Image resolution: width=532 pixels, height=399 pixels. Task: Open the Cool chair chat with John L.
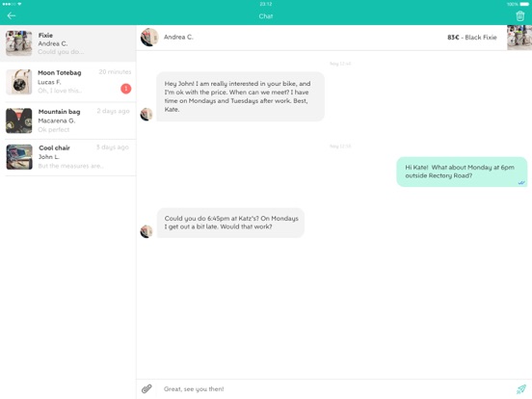pyautogui.click(x=67, y=157)
